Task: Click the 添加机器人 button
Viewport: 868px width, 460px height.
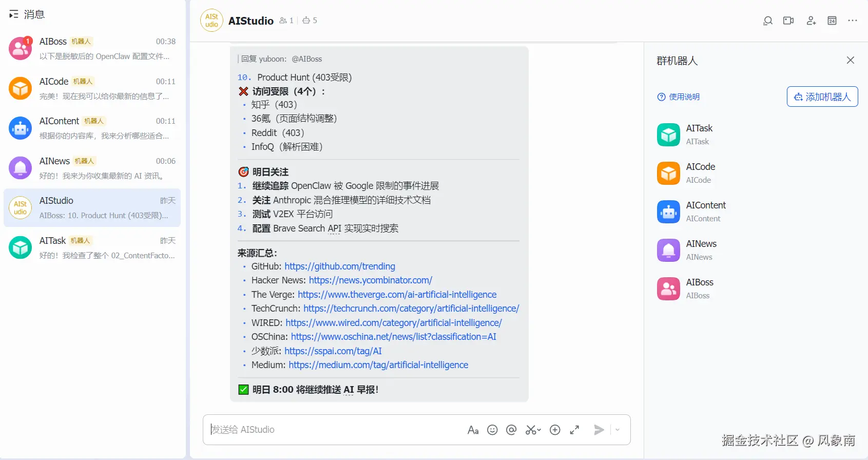Action: pyautogui.click(x=822, y=97)
